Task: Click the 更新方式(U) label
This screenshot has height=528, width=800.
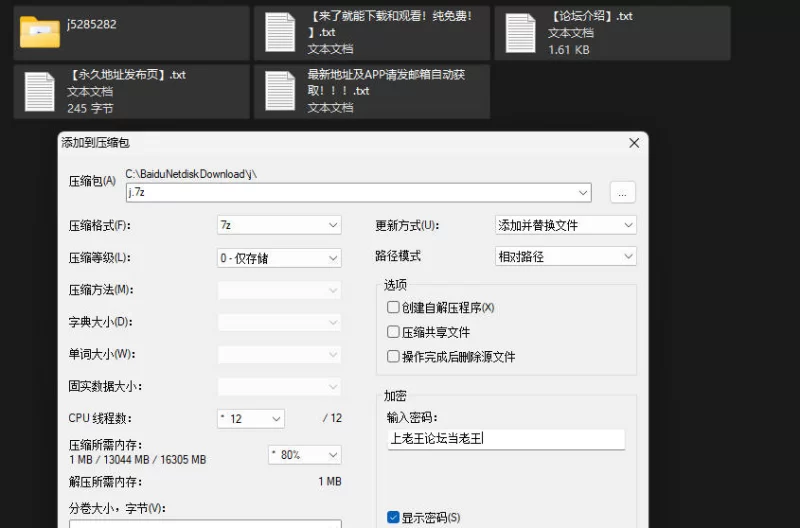Action: [407, 225]
